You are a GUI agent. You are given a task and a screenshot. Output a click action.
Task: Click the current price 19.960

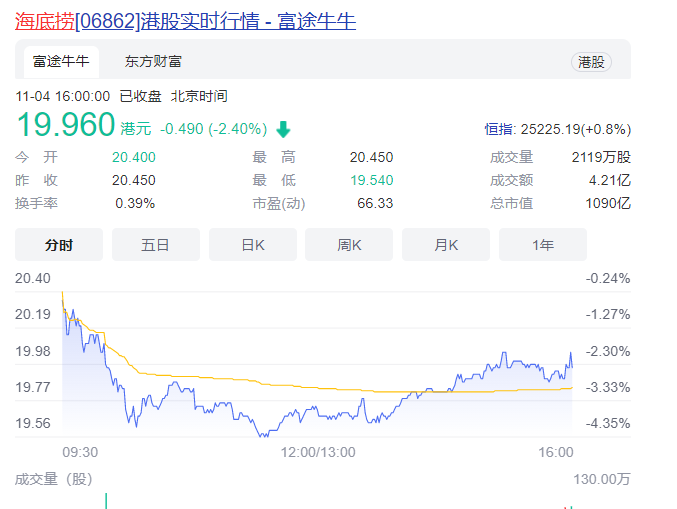pos(65,125)
